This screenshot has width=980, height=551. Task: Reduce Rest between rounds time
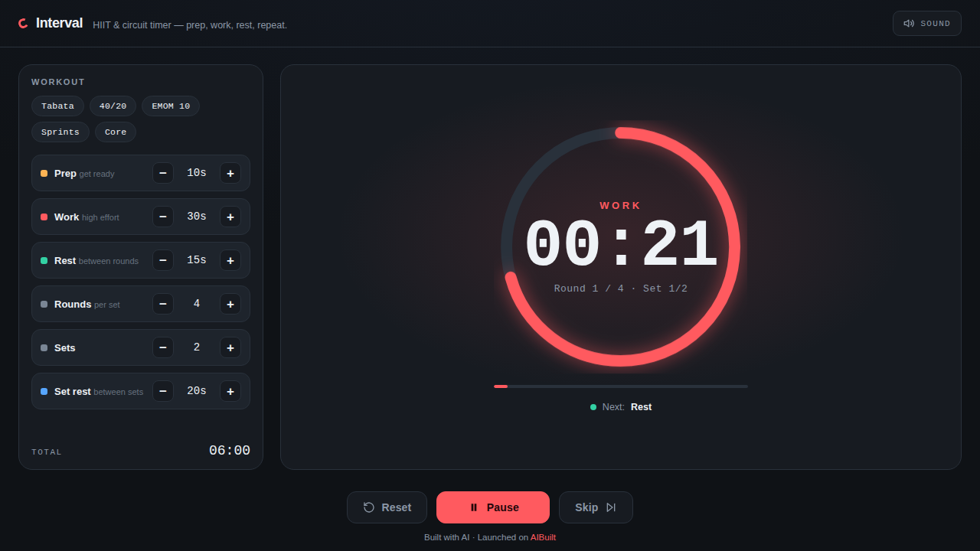click(x=163, y=260)
